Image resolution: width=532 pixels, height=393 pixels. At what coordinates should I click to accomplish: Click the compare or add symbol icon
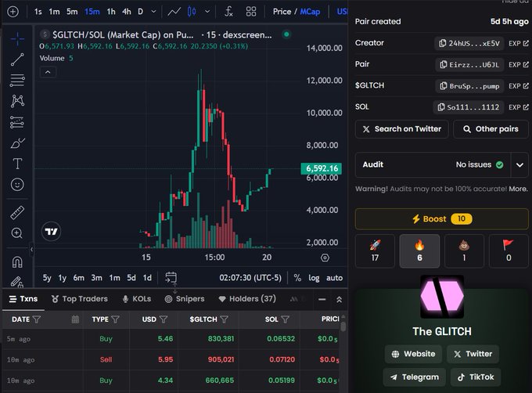[x=13, y=12]
